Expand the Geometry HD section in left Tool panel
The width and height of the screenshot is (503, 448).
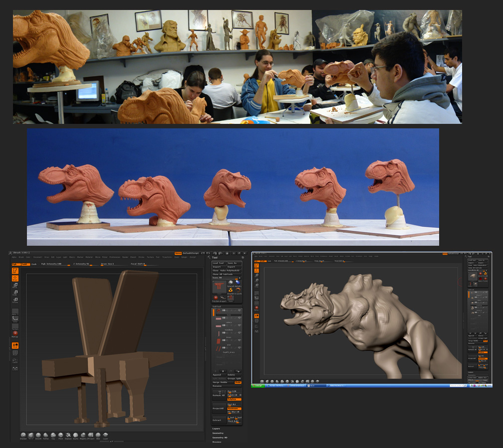point(220,438)
